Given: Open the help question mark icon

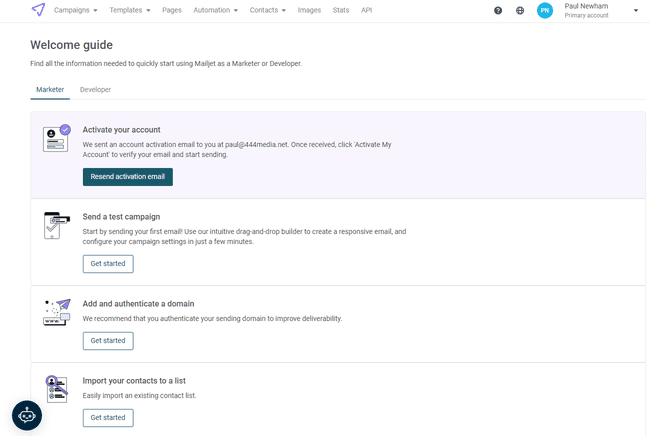Looking at the screenshot, I should [x=498, y=10].
